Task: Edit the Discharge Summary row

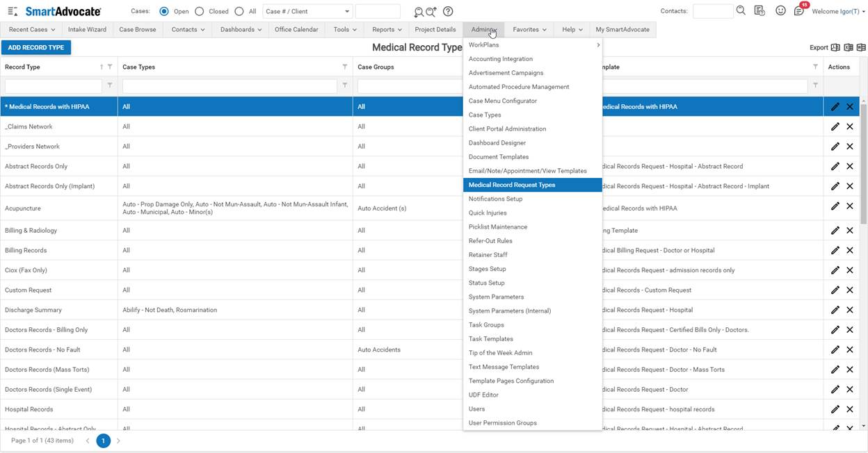Action: coord(835,310)
